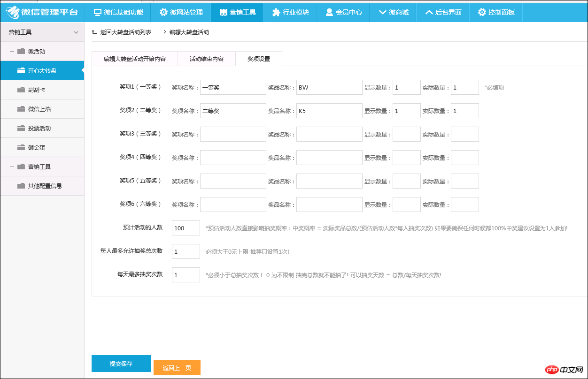Click the monitor icon beside 微信基础功能
This screenshot has height=379, width=588.
97,12
